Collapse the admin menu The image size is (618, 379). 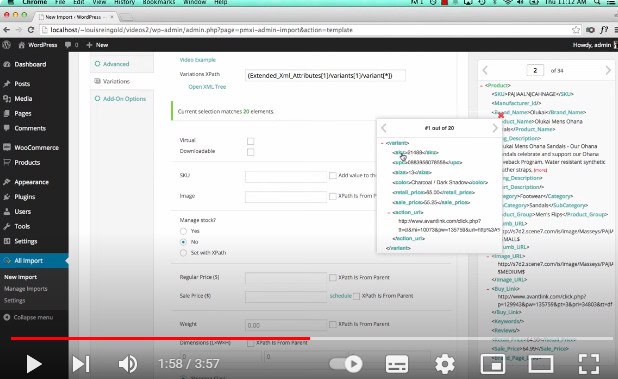28,317
